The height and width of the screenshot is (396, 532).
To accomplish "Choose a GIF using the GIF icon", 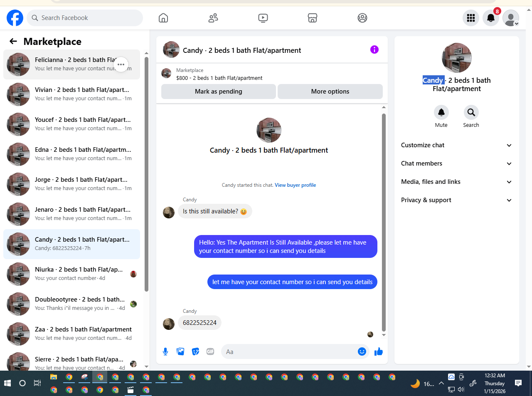I will (x=210, y=351).
